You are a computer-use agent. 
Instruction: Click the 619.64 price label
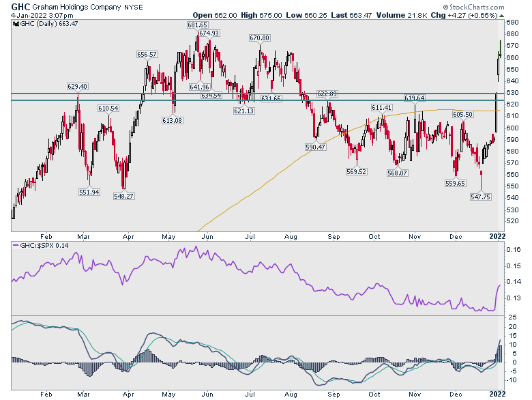coord(414,98)
